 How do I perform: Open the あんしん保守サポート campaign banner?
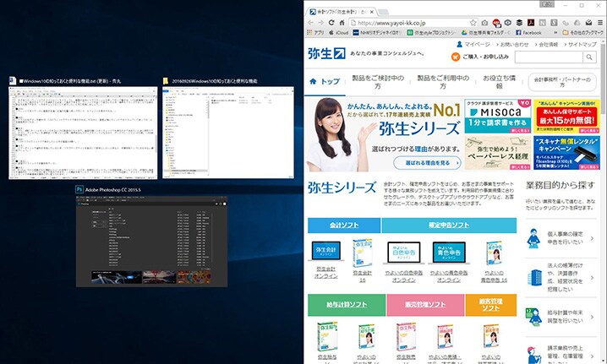[566, 117]
